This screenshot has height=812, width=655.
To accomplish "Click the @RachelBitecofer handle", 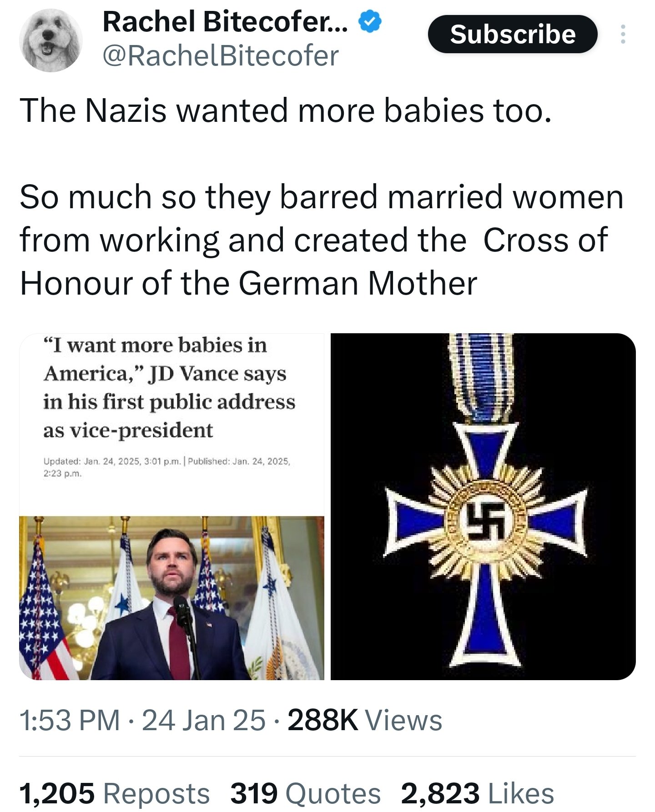I will [x=221, y=56].
